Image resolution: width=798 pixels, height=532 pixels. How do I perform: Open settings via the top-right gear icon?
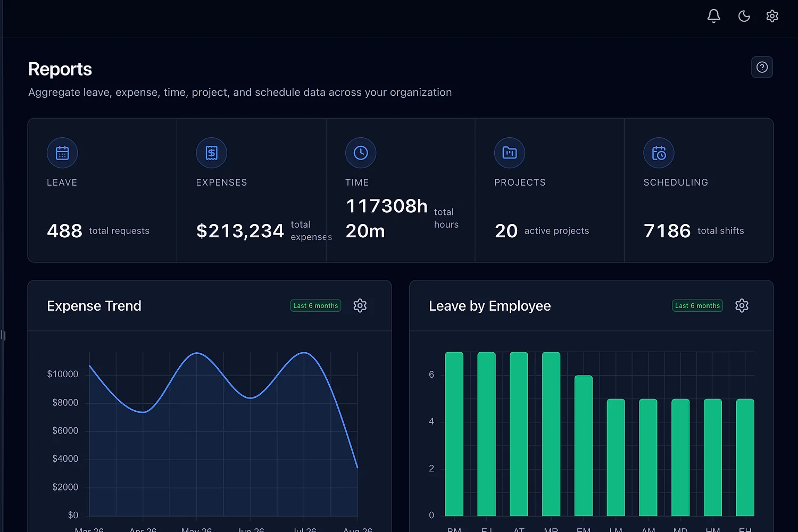[772, 16]
